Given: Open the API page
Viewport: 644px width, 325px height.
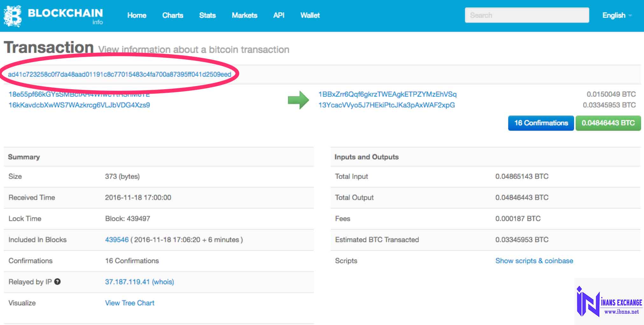Looking at the screenshot, I should pos(279,15).
